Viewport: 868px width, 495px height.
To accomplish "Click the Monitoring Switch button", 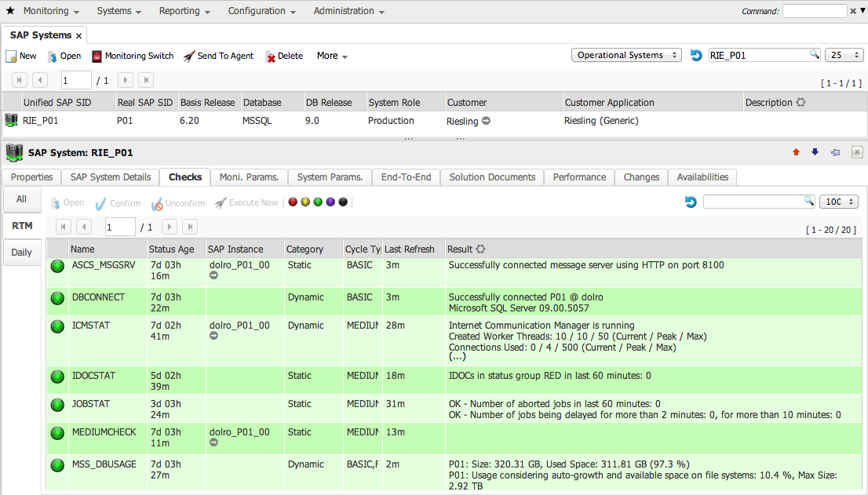I will coord(133,56).
